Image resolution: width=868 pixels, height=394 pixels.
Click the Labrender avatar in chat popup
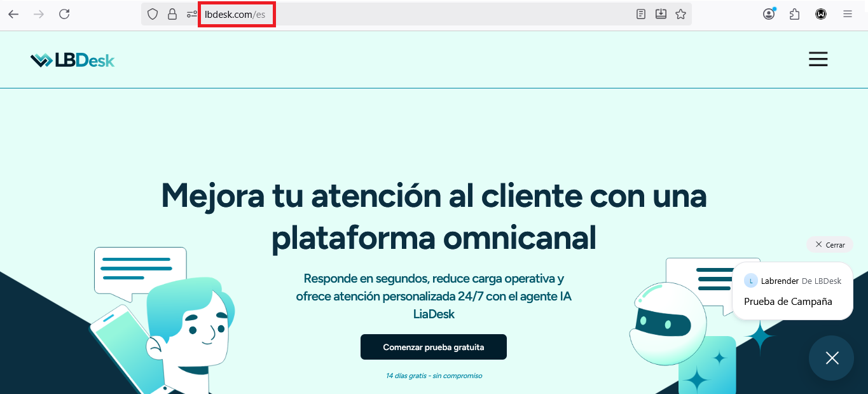tap(751, 281)
